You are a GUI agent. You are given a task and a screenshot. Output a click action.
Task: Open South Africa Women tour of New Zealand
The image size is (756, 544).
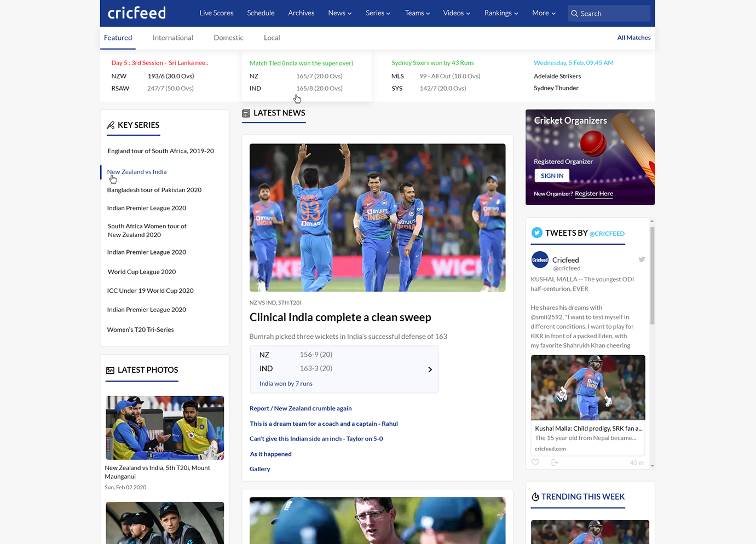[147, 230]
